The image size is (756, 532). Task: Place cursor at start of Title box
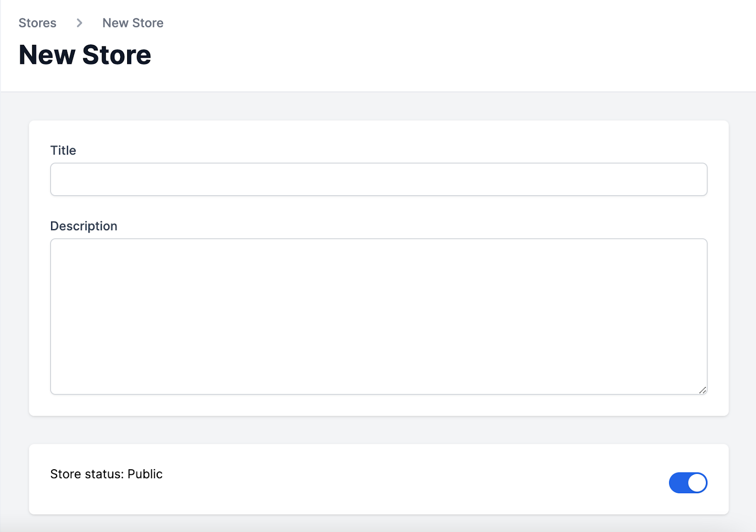[59, 180]
